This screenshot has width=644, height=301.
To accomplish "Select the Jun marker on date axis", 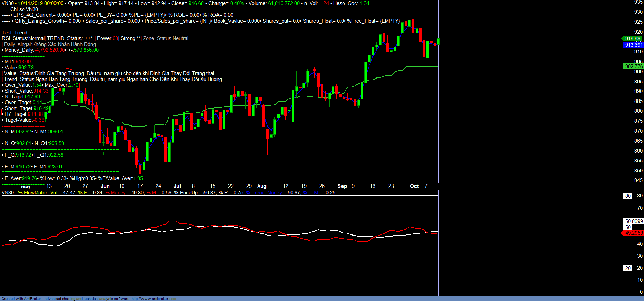I will (x=105, y=186).
